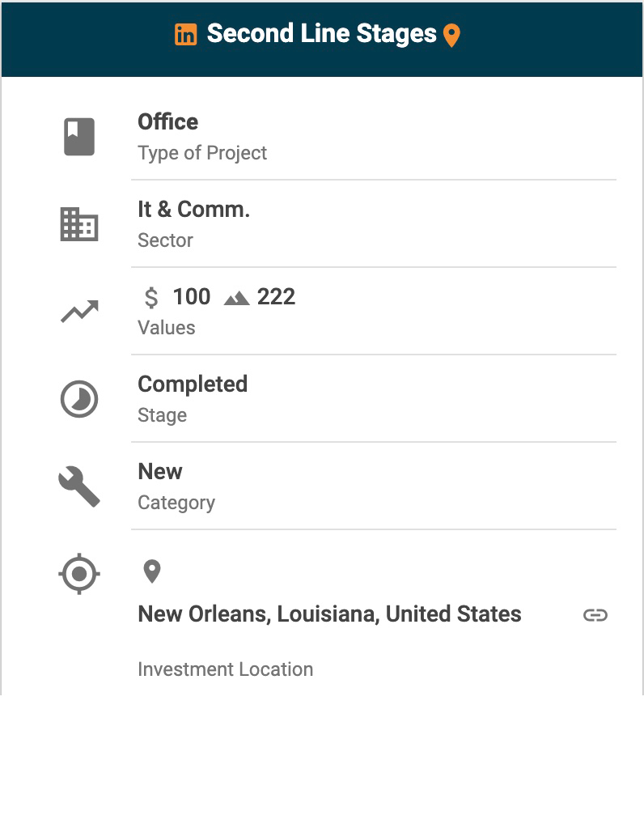Click the gray location pin icon
Screen dimensions: 644x824
click(x=151, y=571)
